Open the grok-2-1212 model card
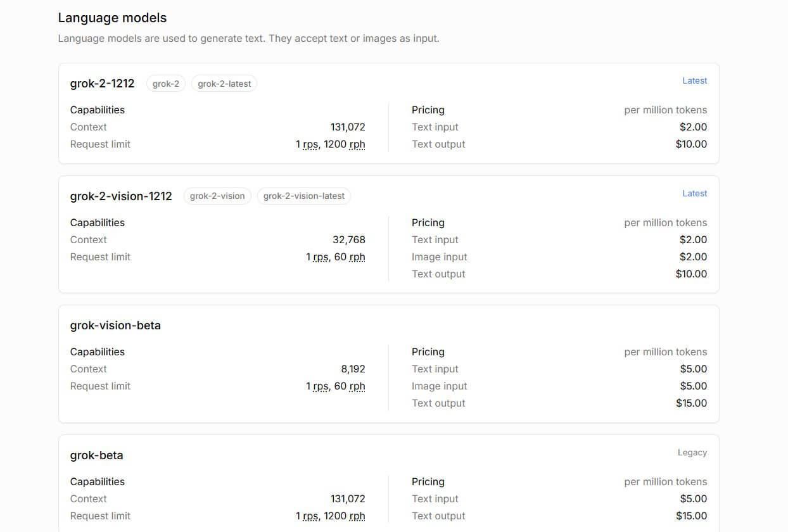Viewport: 788px width, 532px height. [102, 83]
